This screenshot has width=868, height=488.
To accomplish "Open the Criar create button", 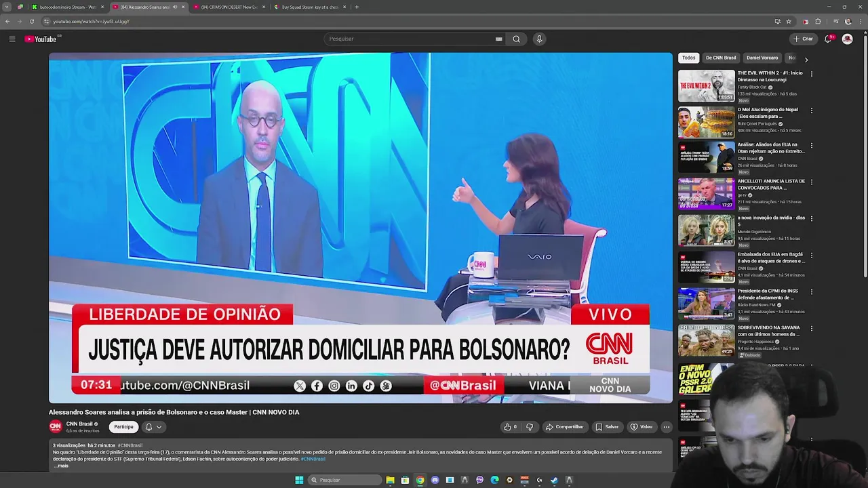I will 803,39.
